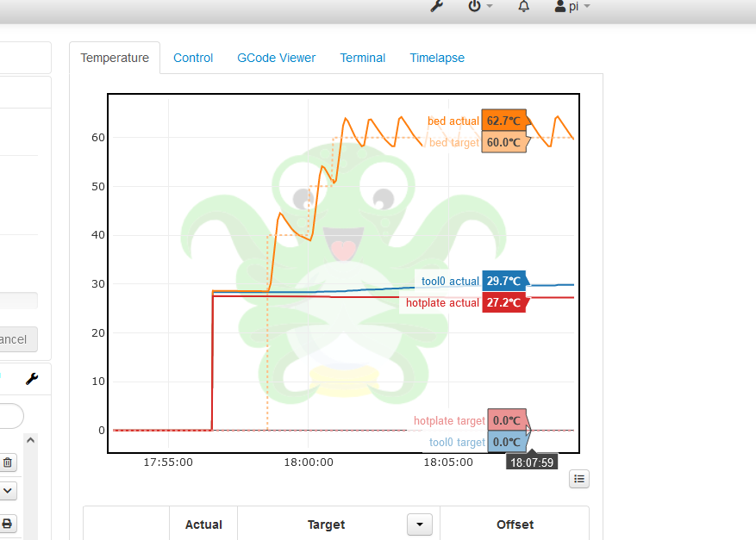This screenshot has width=756, height=540.
Task: Click the 18:00:00 time axis label
Action: 309,462
